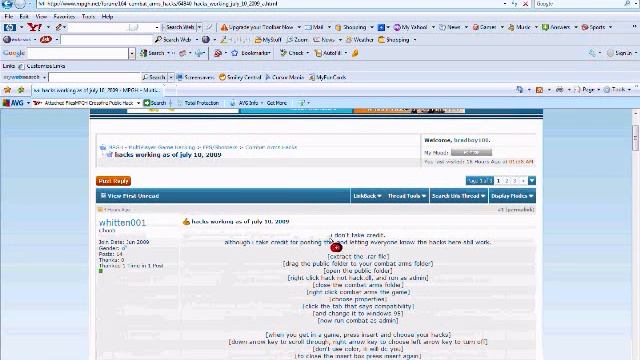Open the Help menu
This screenshot has height=360, width=640.
[x=107, y=17]
